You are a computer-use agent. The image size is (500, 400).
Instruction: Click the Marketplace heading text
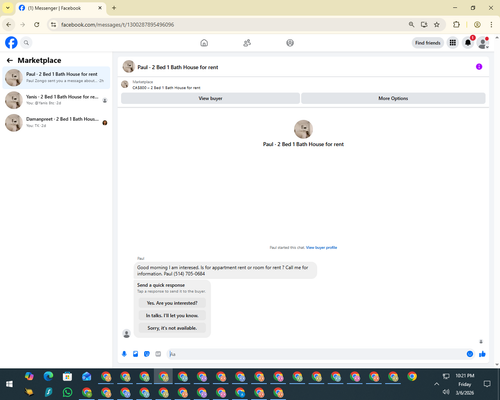(x=39, y=60)
